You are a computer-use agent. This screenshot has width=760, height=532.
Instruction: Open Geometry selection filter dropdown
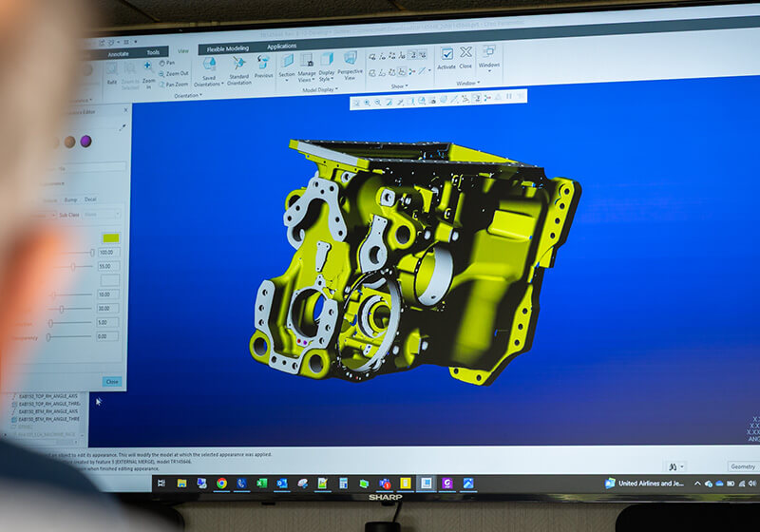pos(743,466)
